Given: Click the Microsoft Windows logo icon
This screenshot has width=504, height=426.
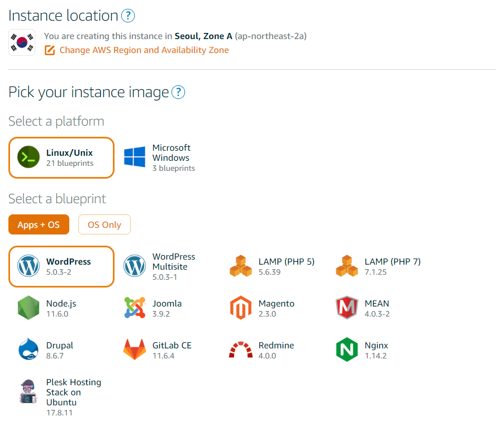Looking at the screenshot, I should coord(135,157).
